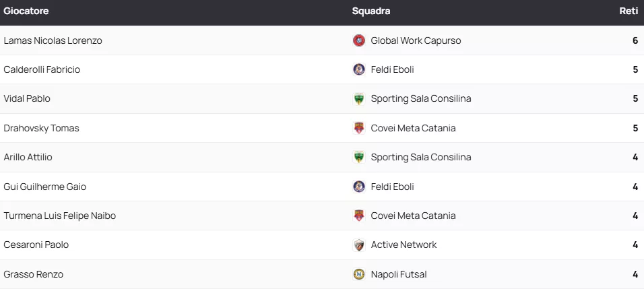Open Napoli Futsal team name link
Image resolution: width=644 pixels, height=289 pixels.
point(398,274)
